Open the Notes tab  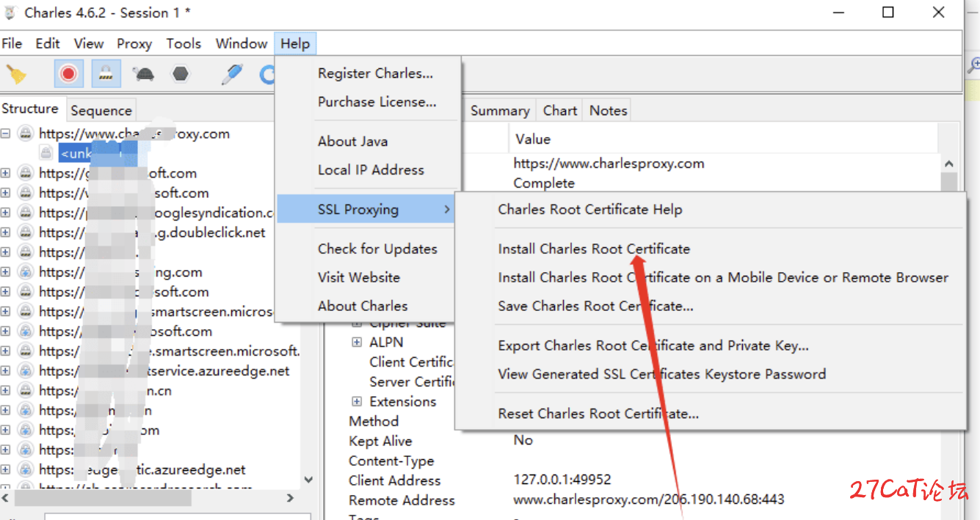(609, 111)
